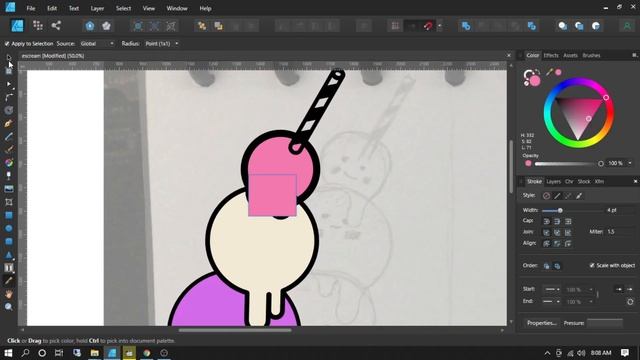The width and height of the screenshot is (640, 360).
Task: Select the Pencil tool
Action: click(9, 136)
